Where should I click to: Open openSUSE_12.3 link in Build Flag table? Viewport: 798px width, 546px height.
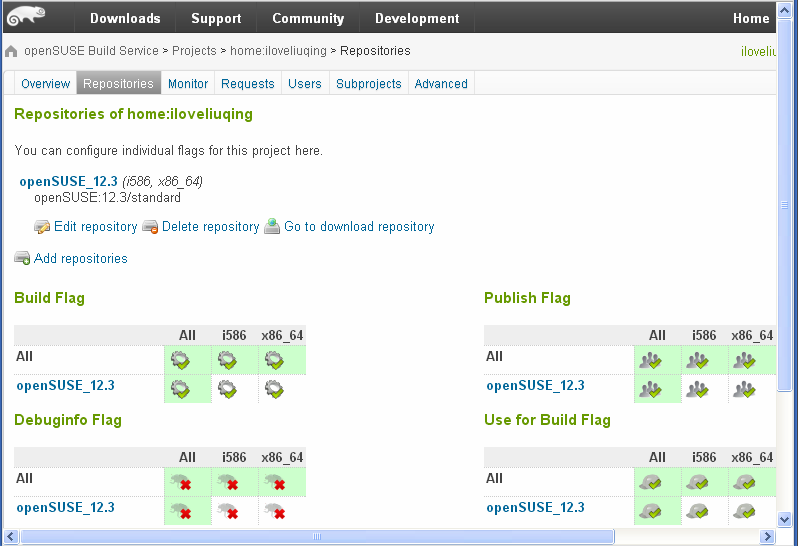(66, 385)
